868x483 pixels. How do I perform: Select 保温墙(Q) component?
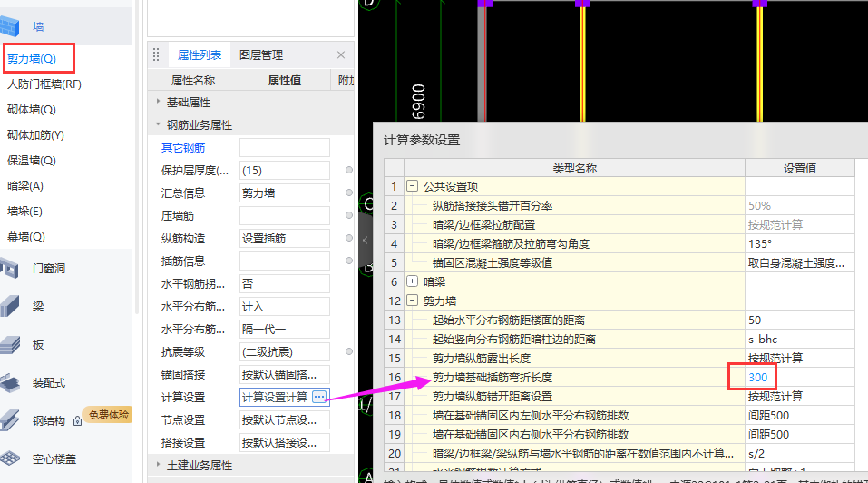click(32, 161)
